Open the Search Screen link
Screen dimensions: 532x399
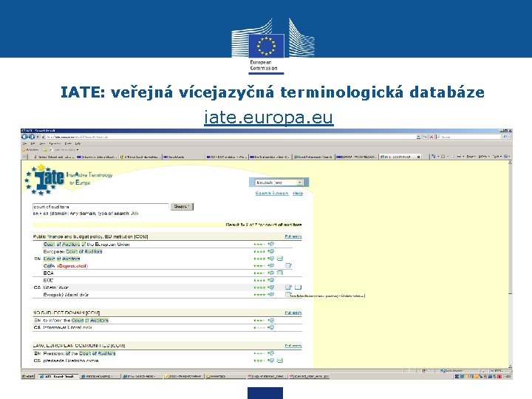(272, 194)
